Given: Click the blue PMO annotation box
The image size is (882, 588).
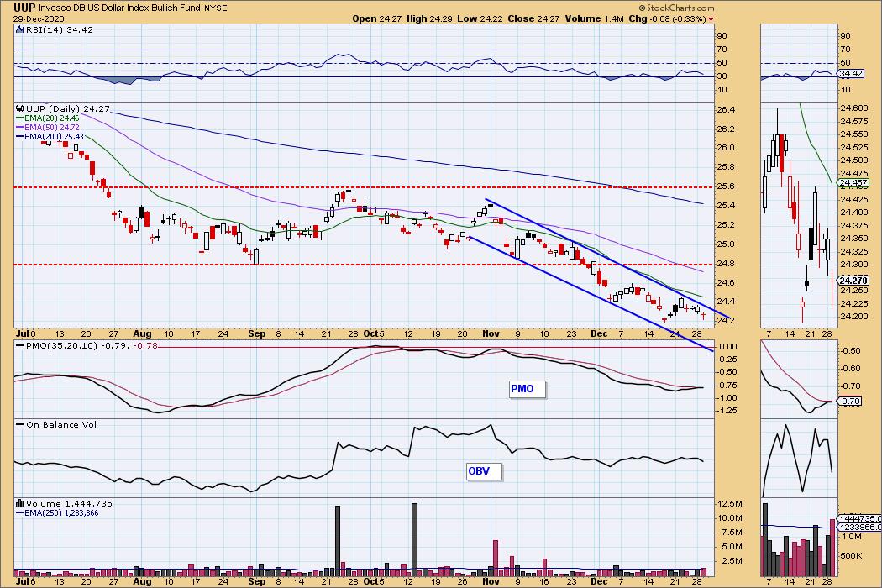Looking at the screenshot, I should [x=527, y=389].
